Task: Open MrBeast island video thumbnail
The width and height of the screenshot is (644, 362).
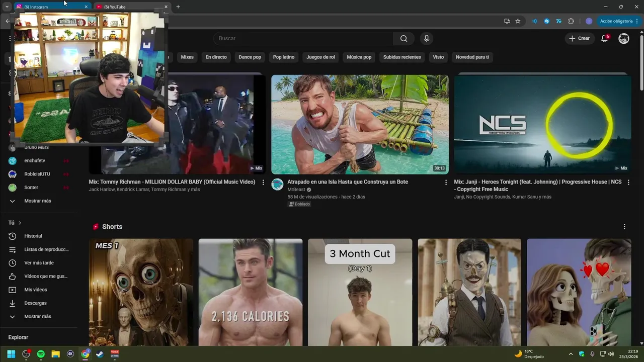Action: 360,124
